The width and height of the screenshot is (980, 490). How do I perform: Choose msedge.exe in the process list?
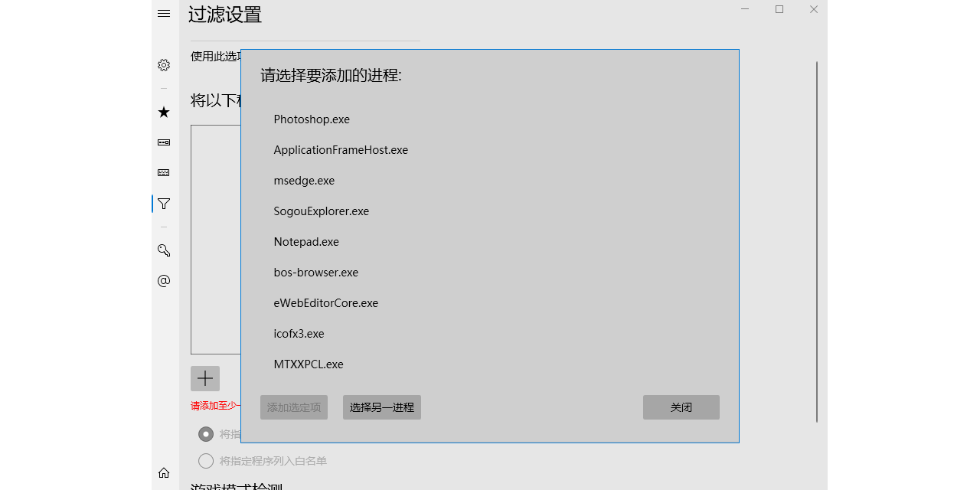304,180
